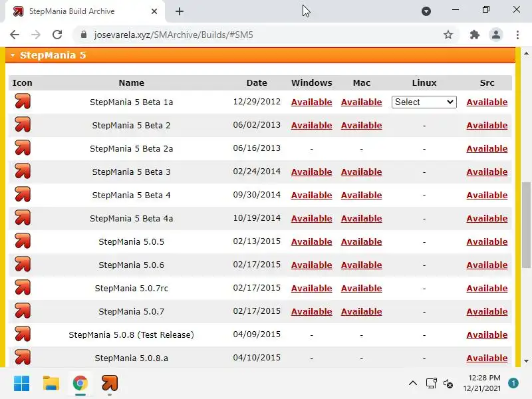Click the date 09/30/2014

click(x=257, y=195)
